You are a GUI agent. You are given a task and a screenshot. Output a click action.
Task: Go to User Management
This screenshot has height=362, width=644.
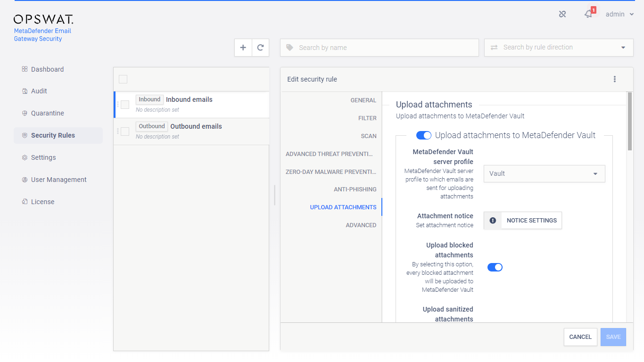[58, 180]
